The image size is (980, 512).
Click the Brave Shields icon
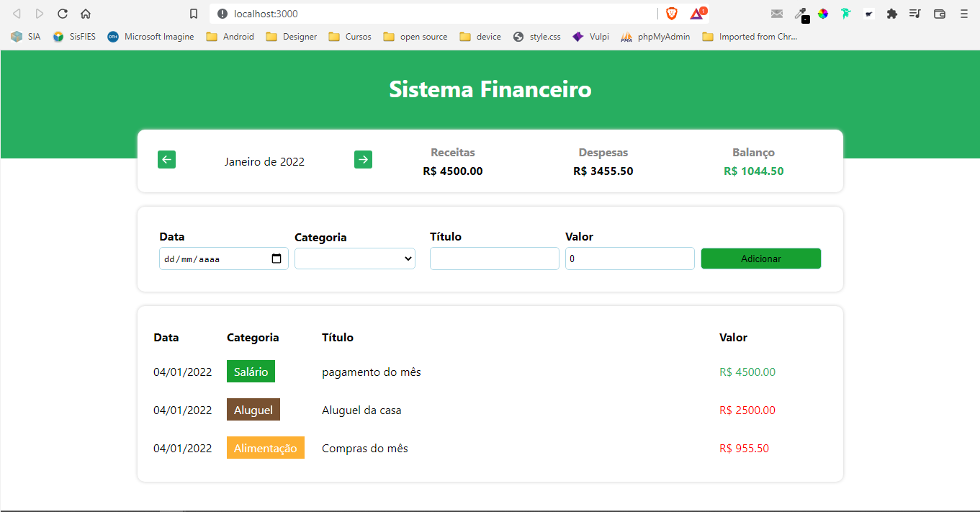(x=670, y=13)
